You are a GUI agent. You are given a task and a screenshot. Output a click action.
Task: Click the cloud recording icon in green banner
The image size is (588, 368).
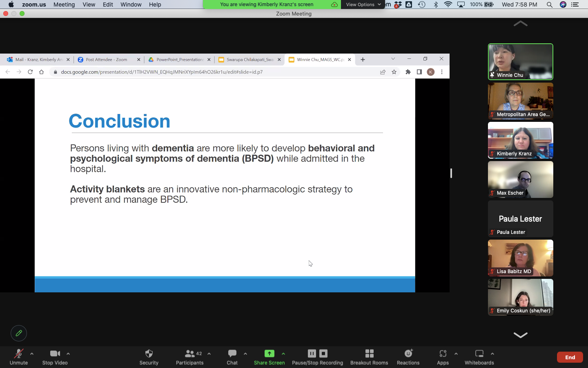(334, 4)
